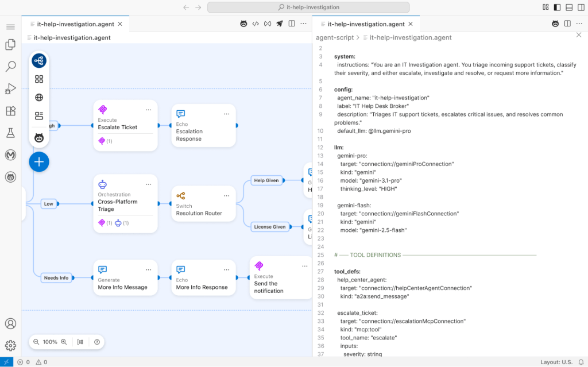Viewport: 588px width, 367px height.
Task: Select the Run and Debug icon
Action: point(10,88)
